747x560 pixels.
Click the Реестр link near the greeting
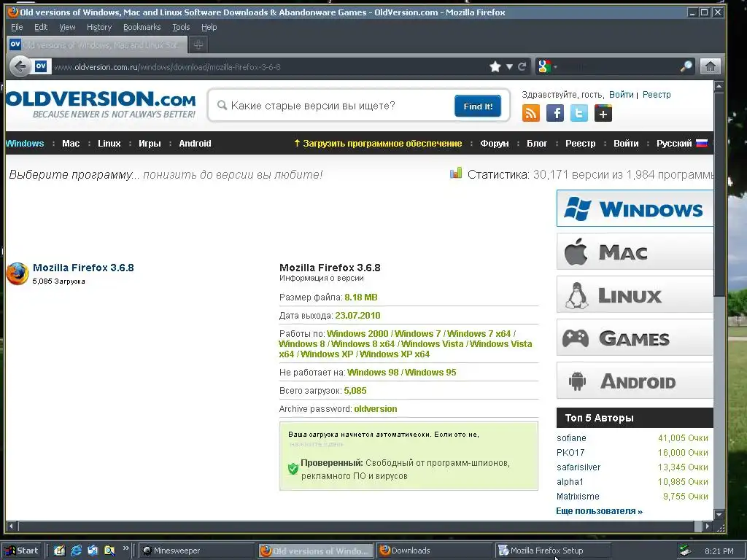657,94
